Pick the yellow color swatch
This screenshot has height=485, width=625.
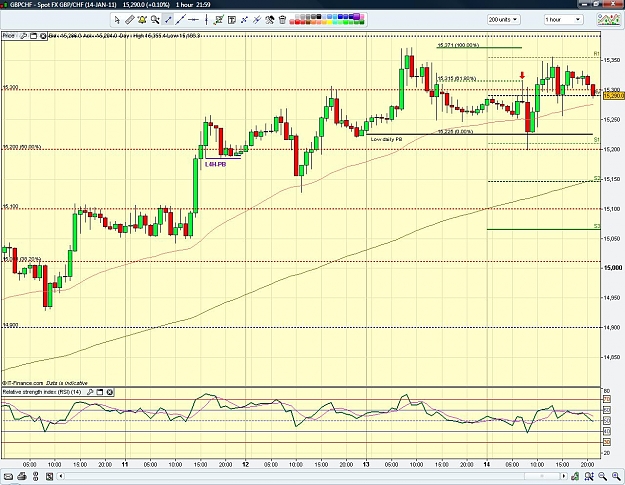(x=330, y=22)
